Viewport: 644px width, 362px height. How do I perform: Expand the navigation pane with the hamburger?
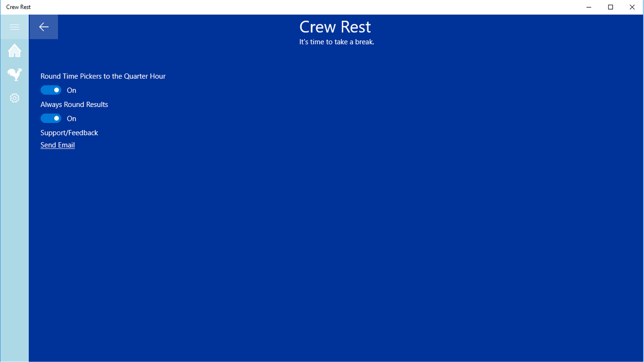coord(14,26)
